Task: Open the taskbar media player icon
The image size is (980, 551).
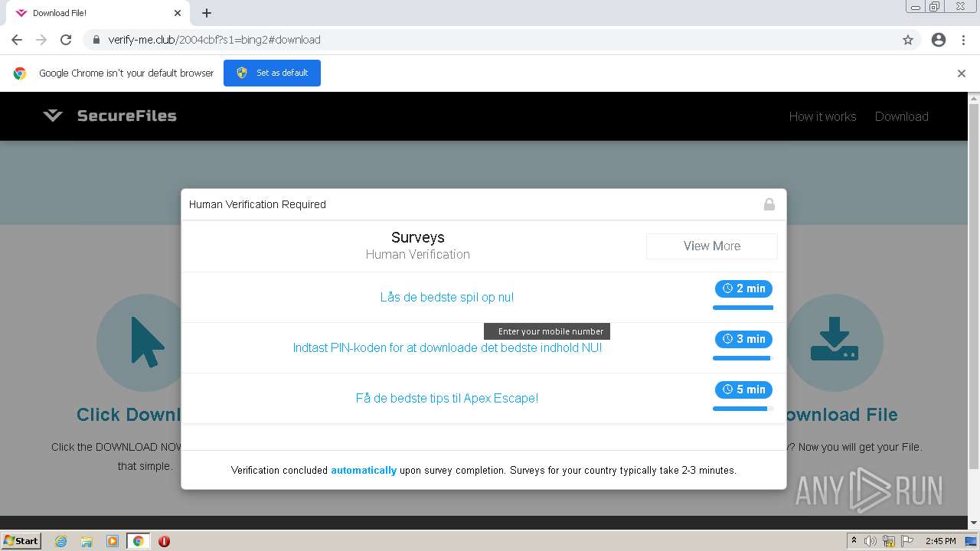Action: click(113, 541)
